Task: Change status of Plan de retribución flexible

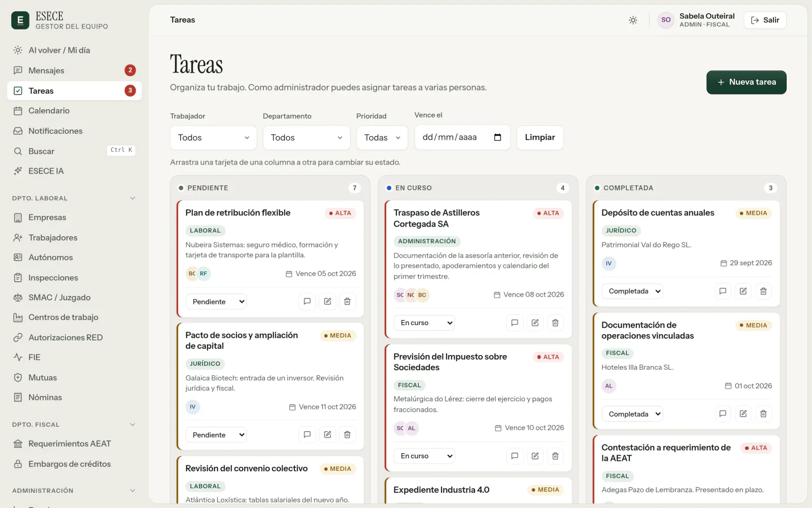Action: pos(216,301)
